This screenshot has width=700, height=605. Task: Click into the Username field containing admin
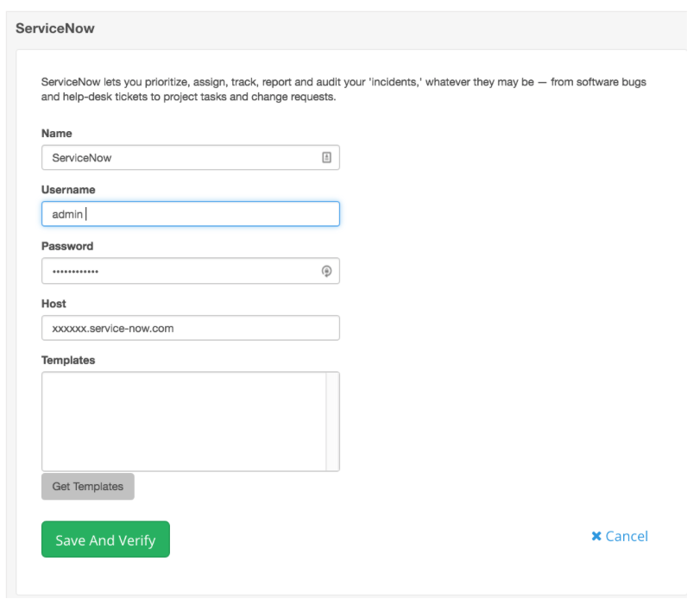tap(191, 214)
